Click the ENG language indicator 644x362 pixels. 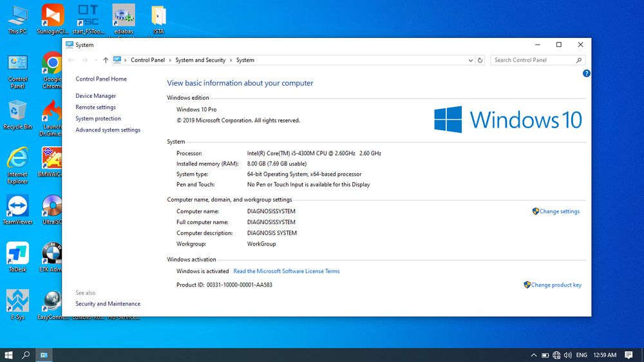tap(582, 355)
